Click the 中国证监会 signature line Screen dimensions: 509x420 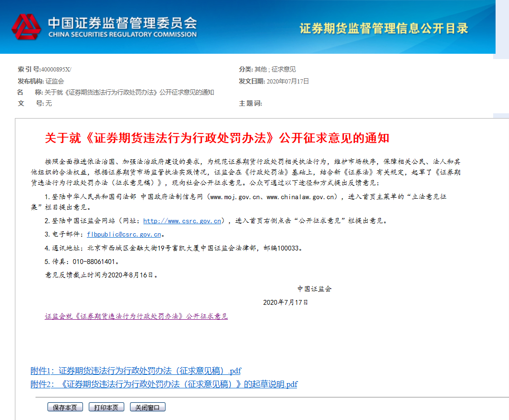pyautogui.click(x=314, y=289)
